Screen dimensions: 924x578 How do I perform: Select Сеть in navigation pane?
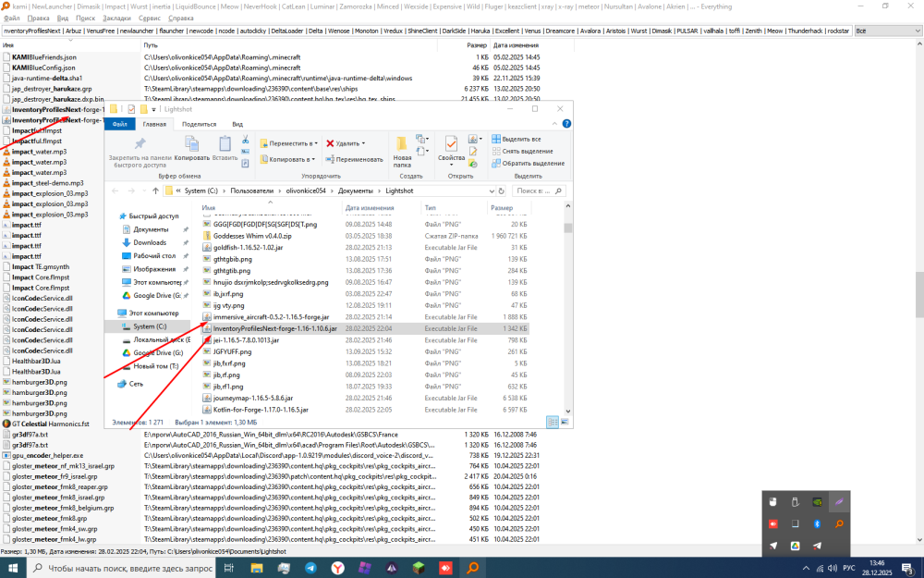(x=136, y=384)
